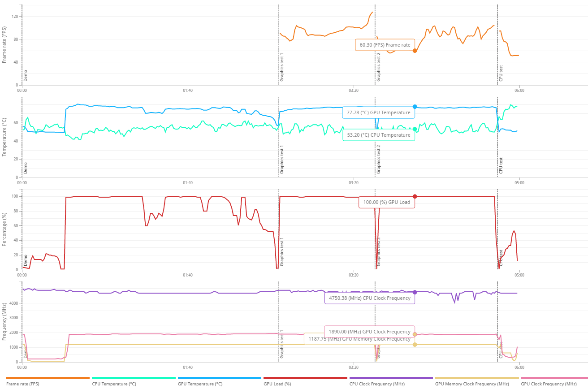Click CPU test marker in temperature chart

501,165
